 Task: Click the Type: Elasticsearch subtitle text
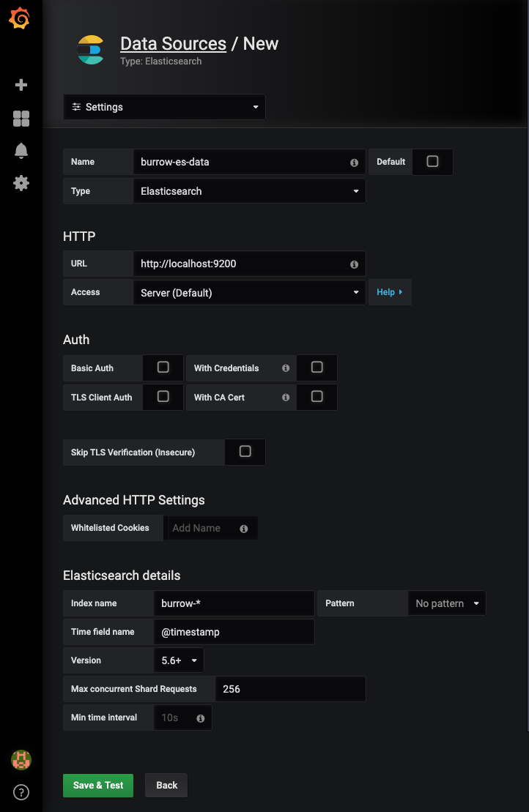160,61
